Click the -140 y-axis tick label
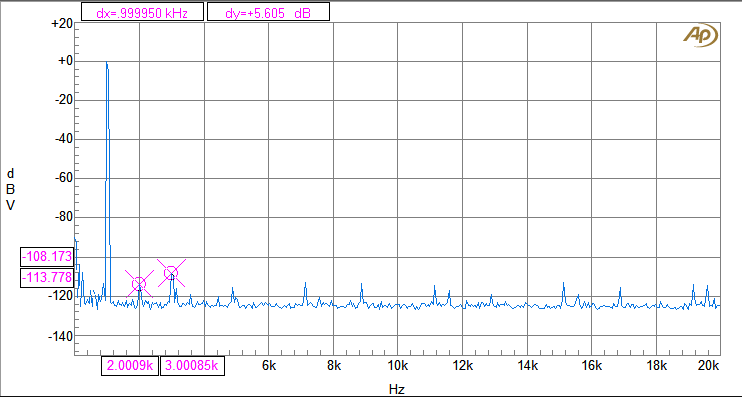 61,336
